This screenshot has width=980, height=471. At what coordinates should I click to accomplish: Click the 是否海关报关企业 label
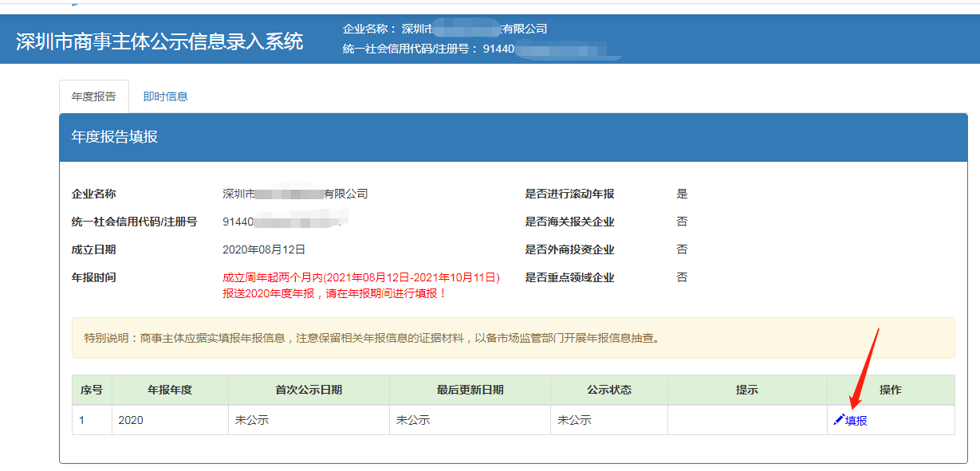click(569, 222)
